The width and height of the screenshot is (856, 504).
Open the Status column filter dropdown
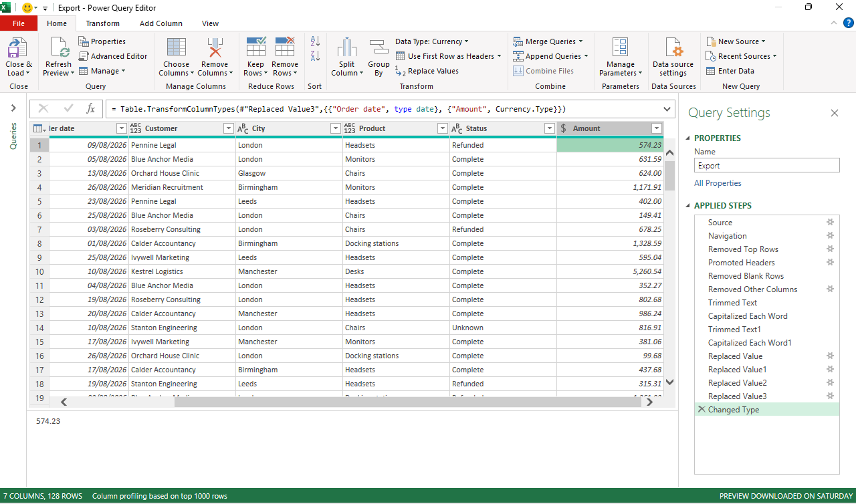coord(550,128)
